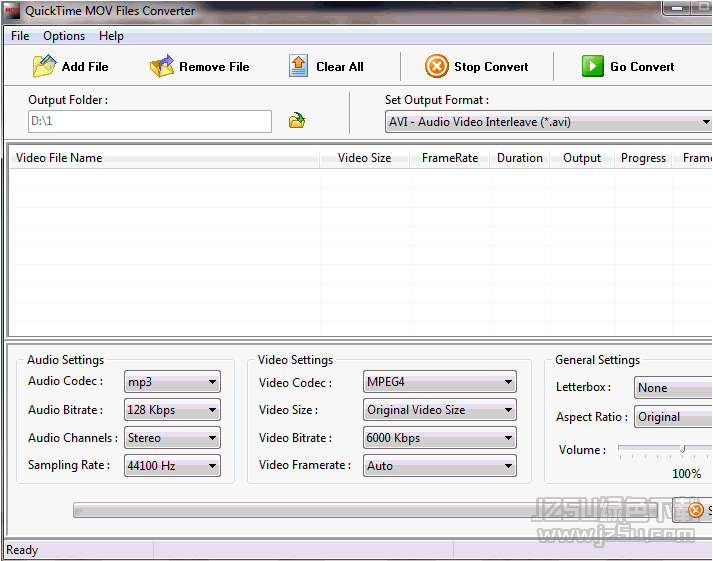Screen dimensions: 713x561
Task: Click the Output column header
Action: point(582,158)
